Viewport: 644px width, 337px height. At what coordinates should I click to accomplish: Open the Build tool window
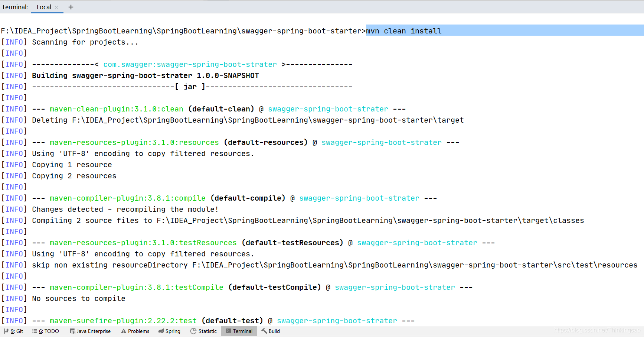pos(271,331)
